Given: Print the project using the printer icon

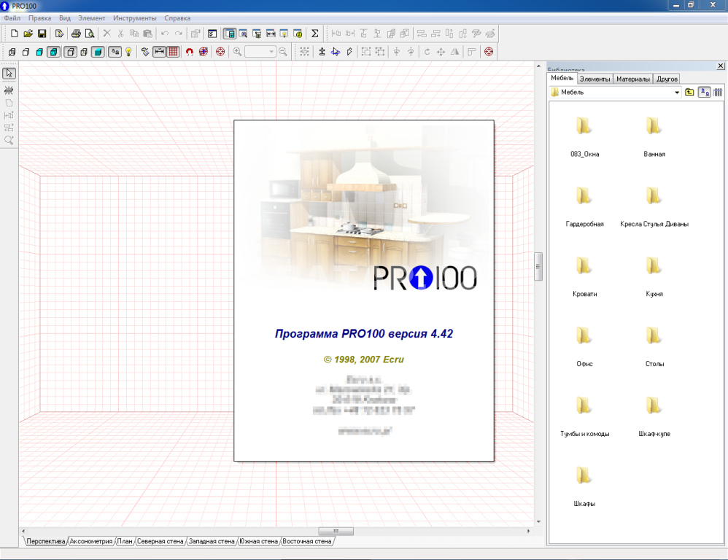Looking at the screenshot, I should click(x=76, y=34).
